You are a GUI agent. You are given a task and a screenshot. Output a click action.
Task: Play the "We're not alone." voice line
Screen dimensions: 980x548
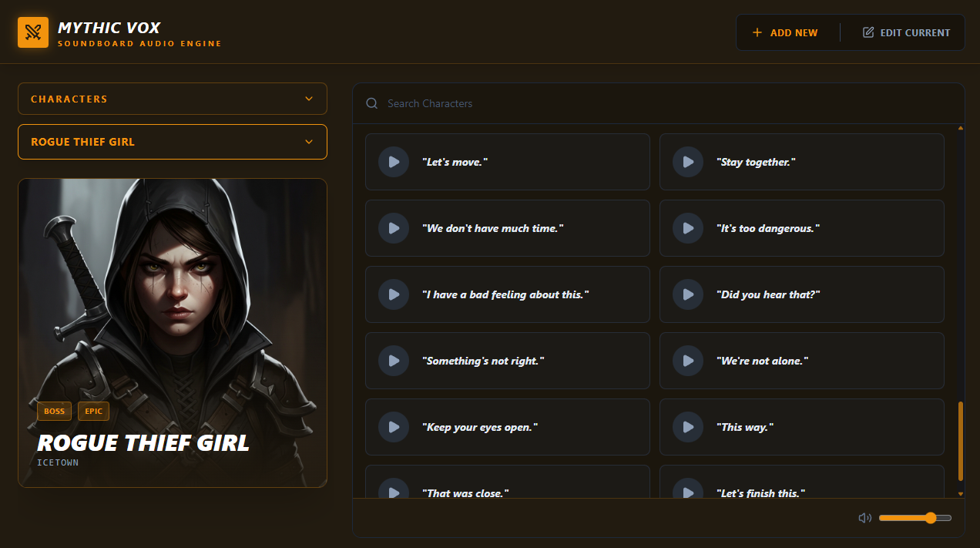688,361
